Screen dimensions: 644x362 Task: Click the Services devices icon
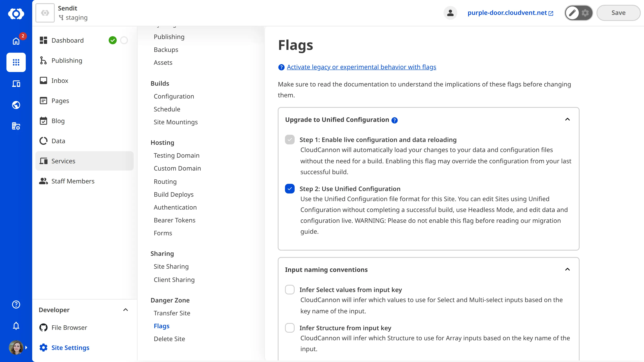pos(43,161)
